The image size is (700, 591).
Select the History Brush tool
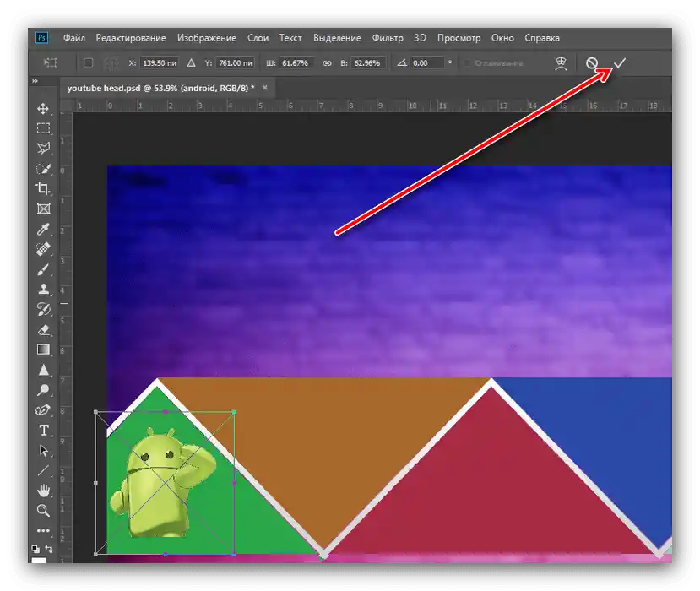point(43,309)
